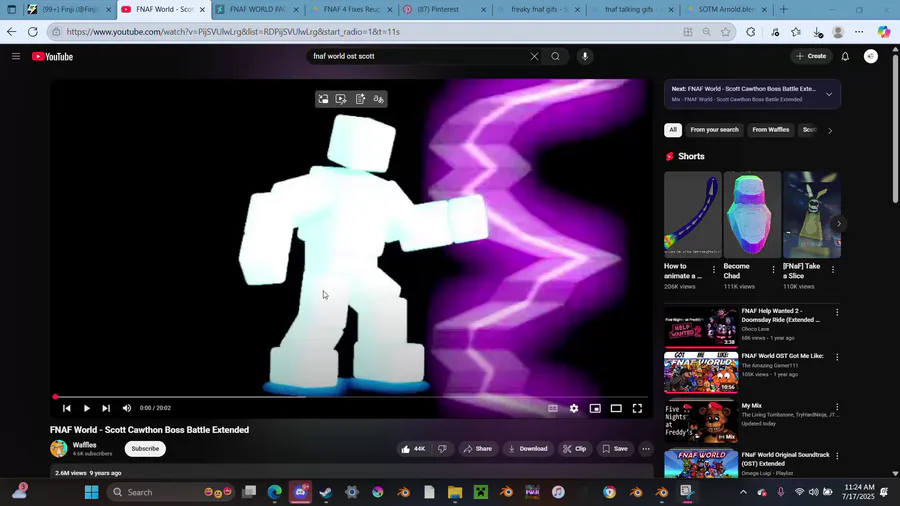Skip to the next video in the player

pyautogui.click(x=106, y=408)
